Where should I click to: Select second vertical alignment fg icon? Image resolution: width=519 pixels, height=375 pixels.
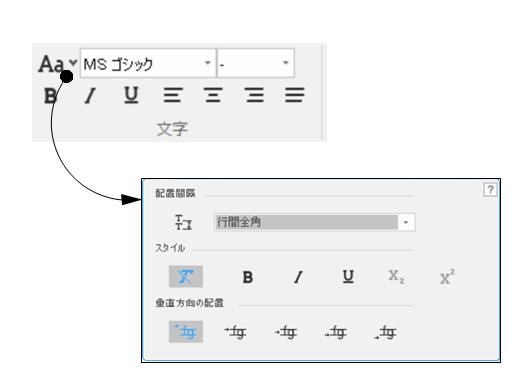[235, 332]
